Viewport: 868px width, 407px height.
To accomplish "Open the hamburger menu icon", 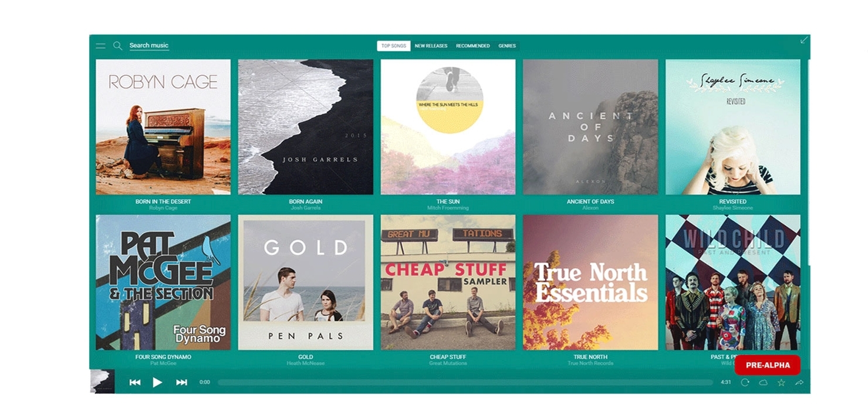I will [x=101, y=46].
